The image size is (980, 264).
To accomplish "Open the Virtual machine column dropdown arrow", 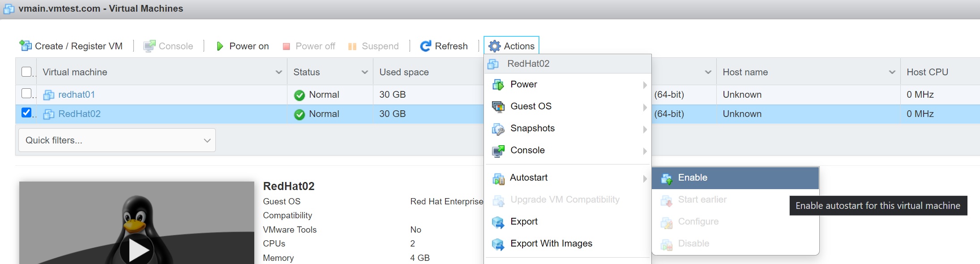I will point(278,72).
